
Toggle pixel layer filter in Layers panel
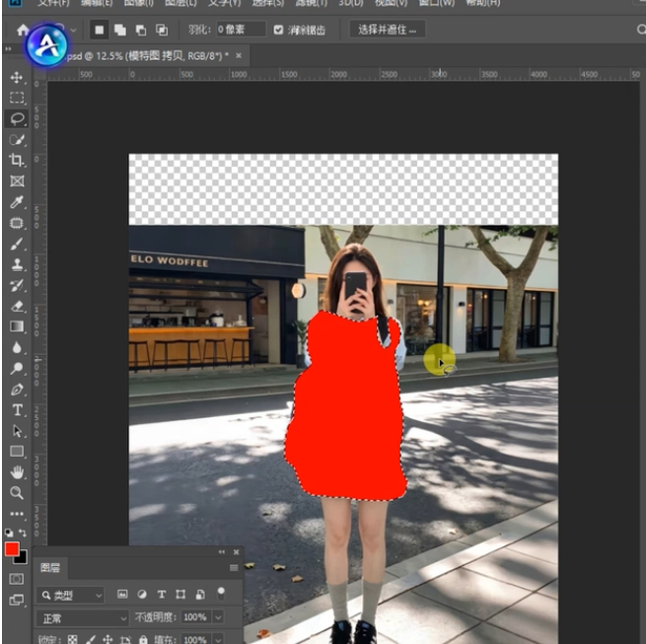(122, 594)
